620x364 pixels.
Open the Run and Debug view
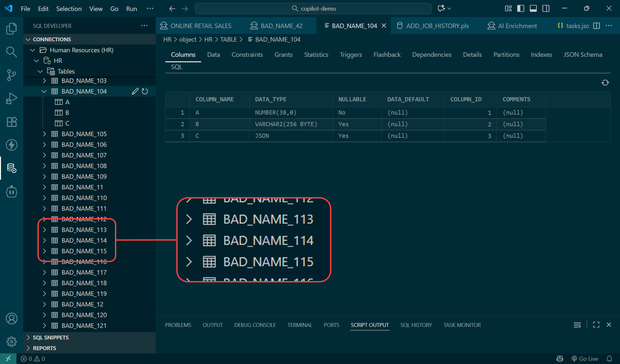pos(11,98)
